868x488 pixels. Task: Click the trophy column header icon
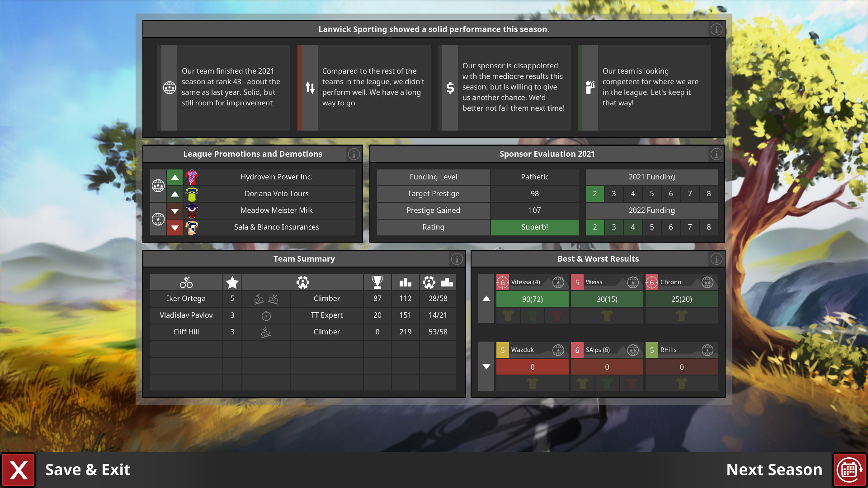pos(377,282)
